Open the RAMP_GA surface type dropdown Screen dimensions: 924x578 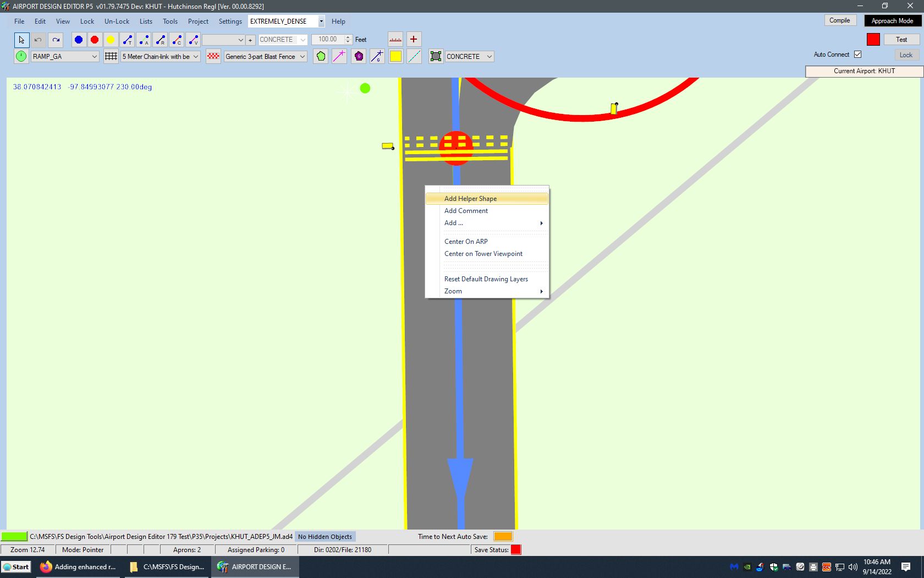click(94, 56)
